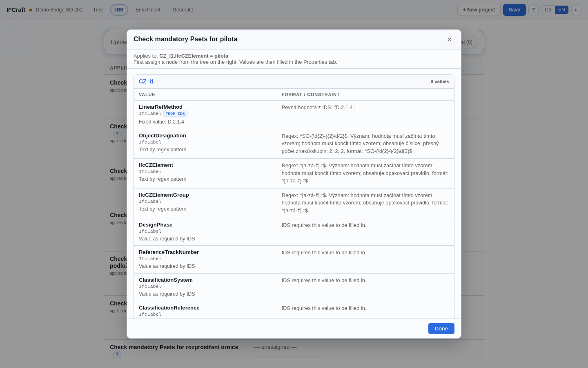Viewport: 588px width, 368px height.
Task: Pick the IfcCZElement row name in the table
Action: tap(156, 165)
